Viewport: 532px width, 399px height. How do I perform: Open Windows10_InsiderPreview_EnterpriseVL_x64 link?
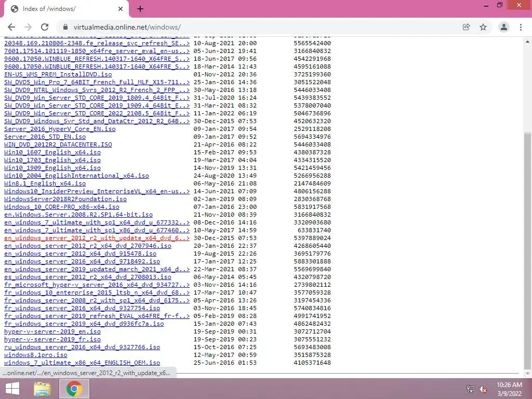[97, 191]
